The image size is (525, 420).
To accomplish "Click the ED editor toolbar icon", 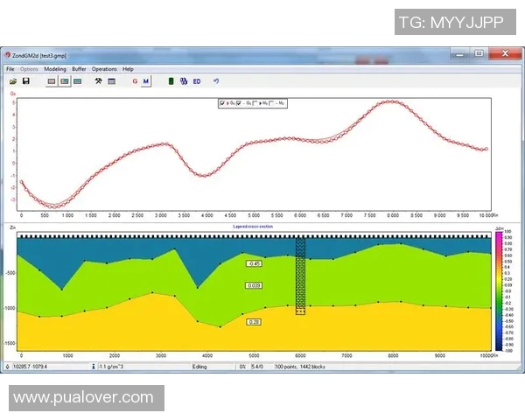I will click(197, 81).
